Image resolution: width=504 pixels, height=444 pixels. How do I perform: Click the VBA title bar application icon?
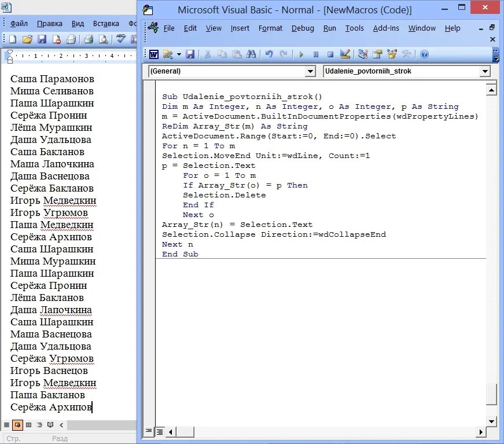[148, 10]
